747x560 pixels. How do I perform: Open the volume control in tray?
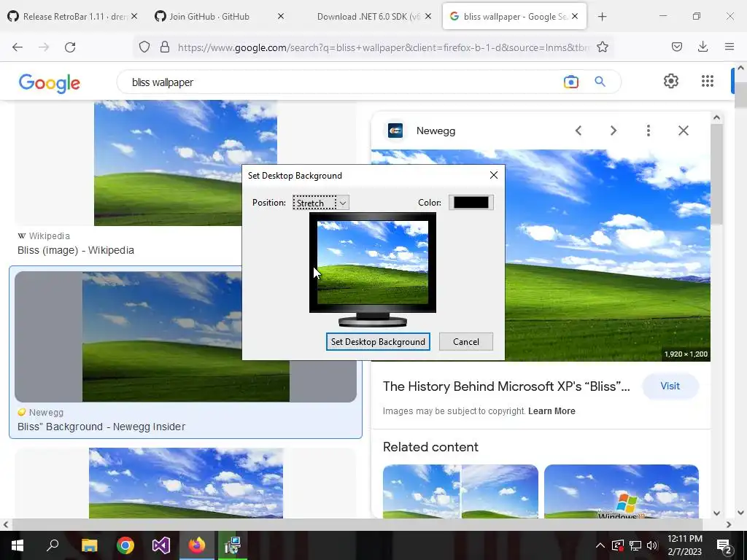pyautogui.click(x=652, y=545)
